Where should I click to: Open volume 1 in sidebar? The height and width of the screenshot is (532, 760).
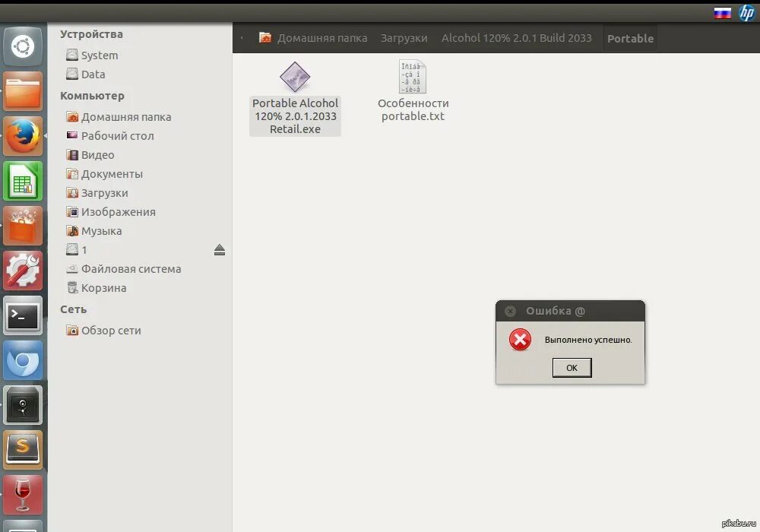(x=77, y=250)
